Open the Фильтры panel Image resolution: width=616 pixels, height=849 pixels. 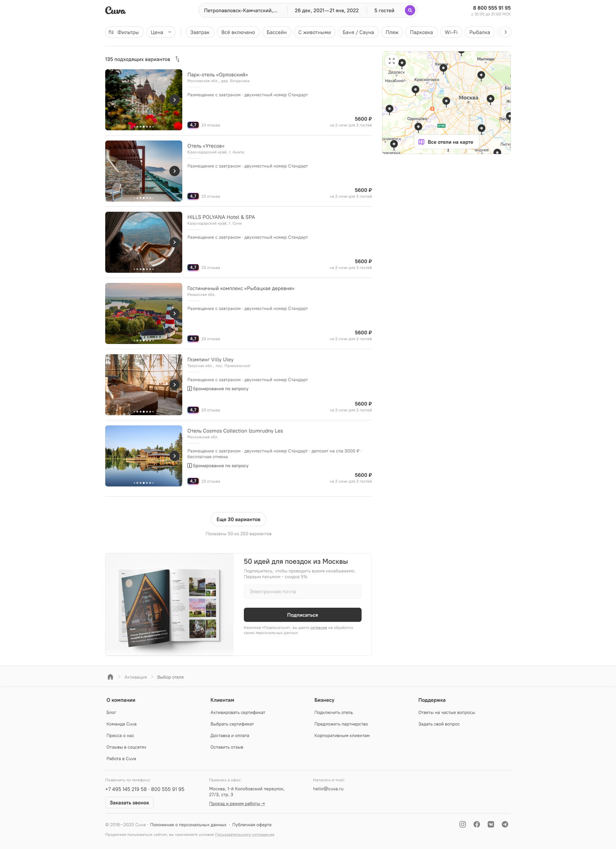(124, 32)
